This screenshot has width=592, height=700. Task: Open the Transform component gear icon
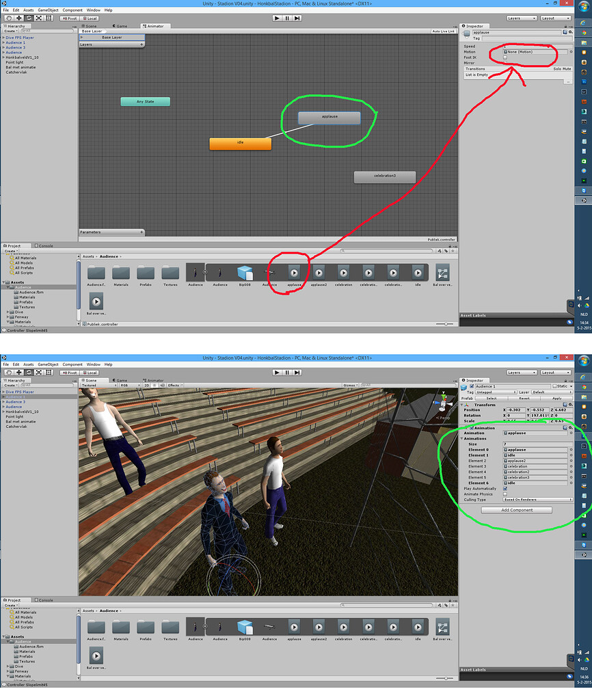[571, 404]
